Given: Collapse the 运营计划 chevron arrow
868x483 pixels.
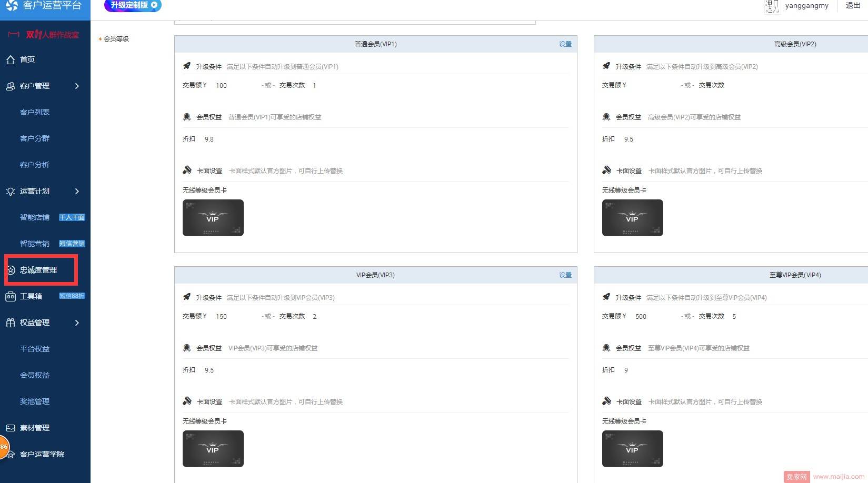Looking at the screenshot, I should pyautogui.click(x=77, y=191).
